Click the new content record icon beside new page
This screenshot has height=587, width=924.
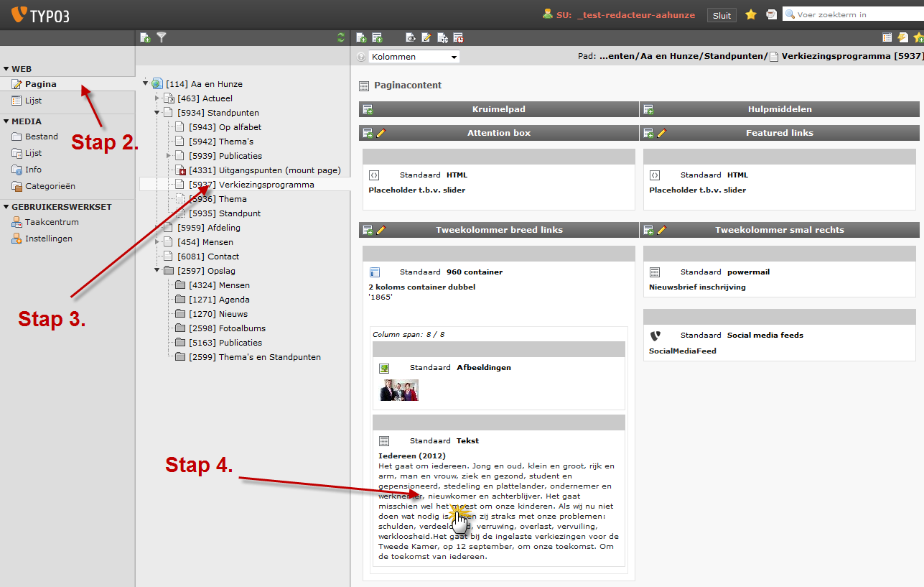pos(377,37)
